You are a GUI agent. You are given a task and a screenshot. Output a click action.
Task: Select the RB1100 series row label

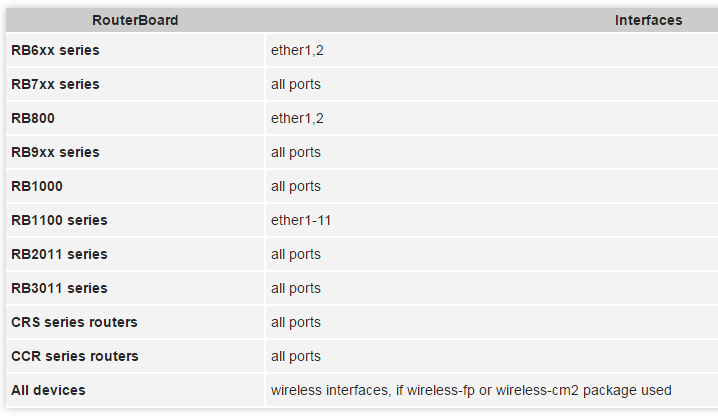tap(59, 220)
